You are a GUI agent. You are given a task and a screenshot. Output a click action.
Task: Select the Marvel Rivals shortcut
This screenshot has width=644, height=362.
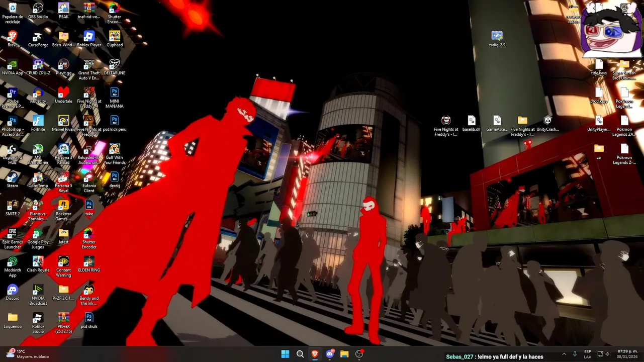click(x=63, y=123)
